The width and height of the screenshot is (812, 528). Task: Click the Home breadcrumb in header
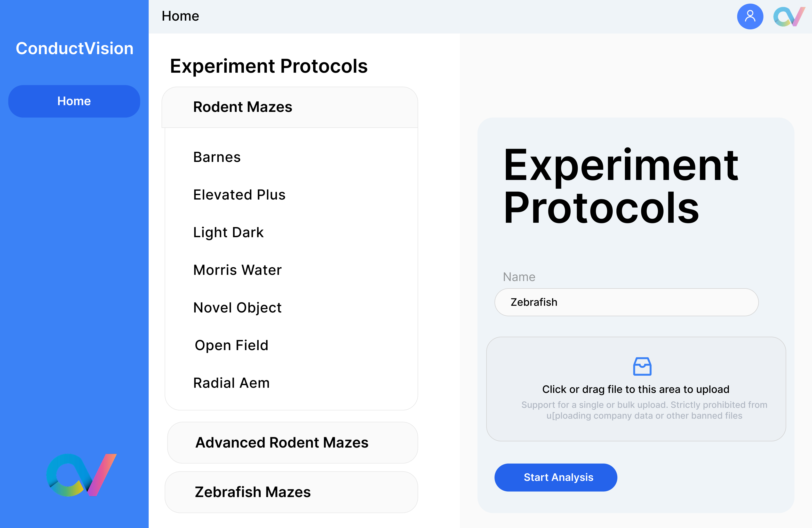coord(180,16)
